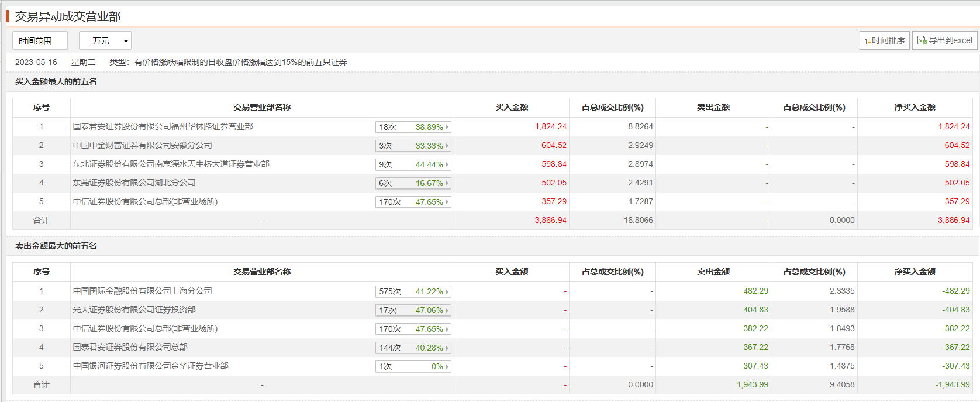Select the 357.29 buy amount cell

coord(554,201)
